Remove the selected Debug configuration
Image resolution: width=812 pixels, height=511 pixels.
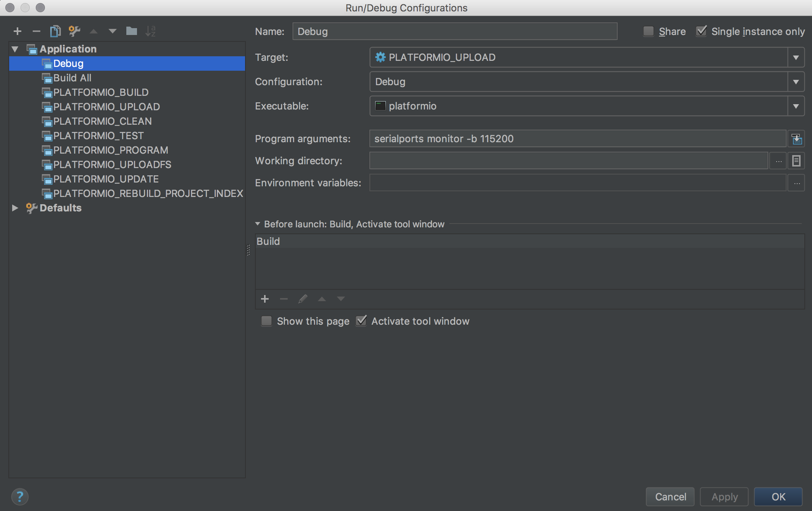point(36,31)
